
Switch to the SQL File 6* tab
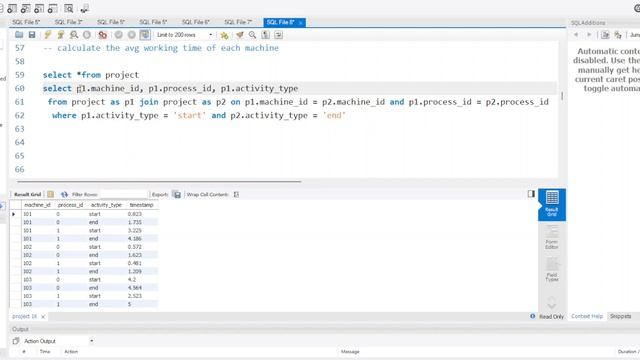point(196,22)
